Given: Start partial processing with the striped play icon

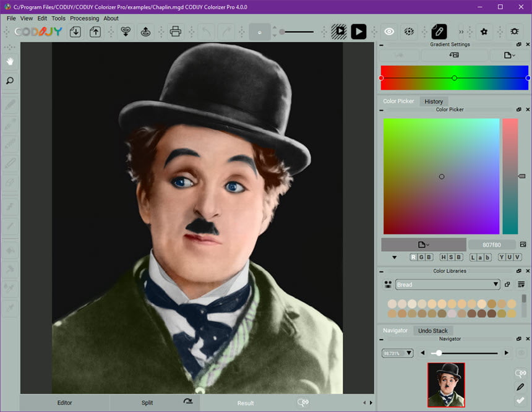Looking at the screenshot, I should click(338, 32).
